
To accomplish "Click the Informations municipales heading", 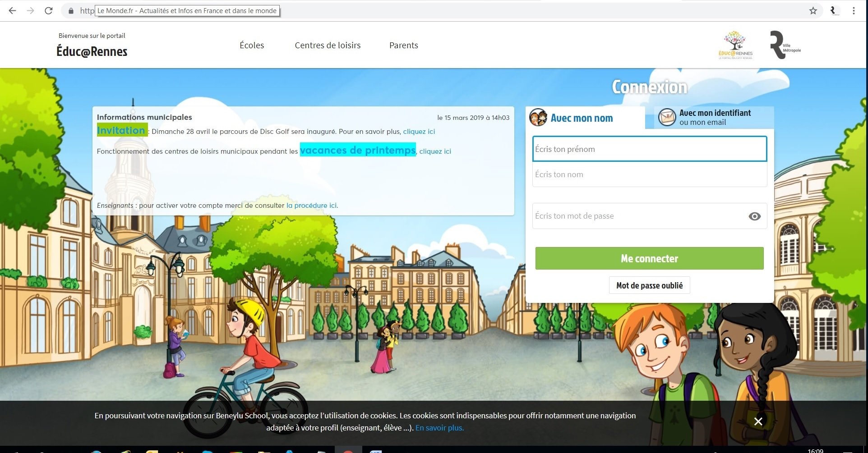I will pyautogui.click(x=144, y=117).
